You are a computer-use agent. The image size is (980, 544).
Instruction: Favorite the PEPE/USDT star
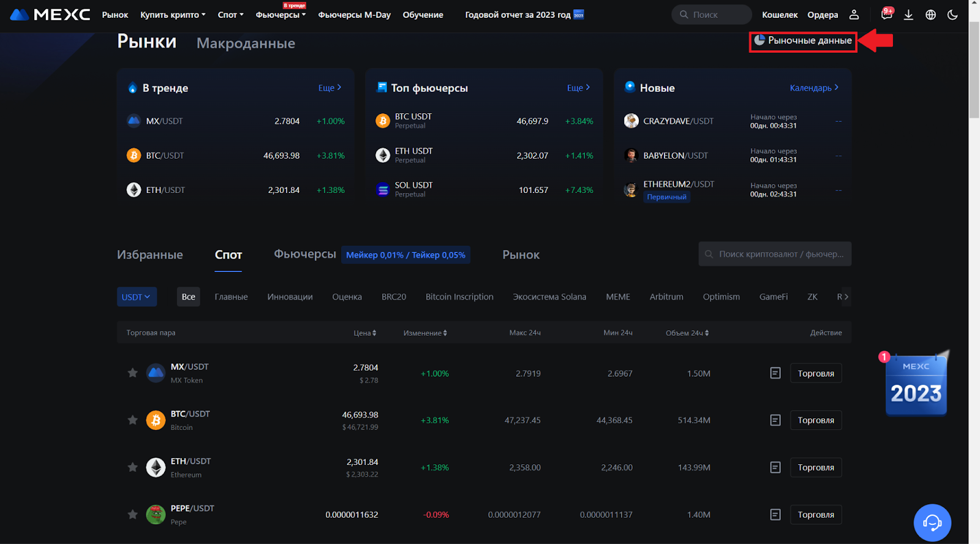pyautogui.click(x=132, y=514)
